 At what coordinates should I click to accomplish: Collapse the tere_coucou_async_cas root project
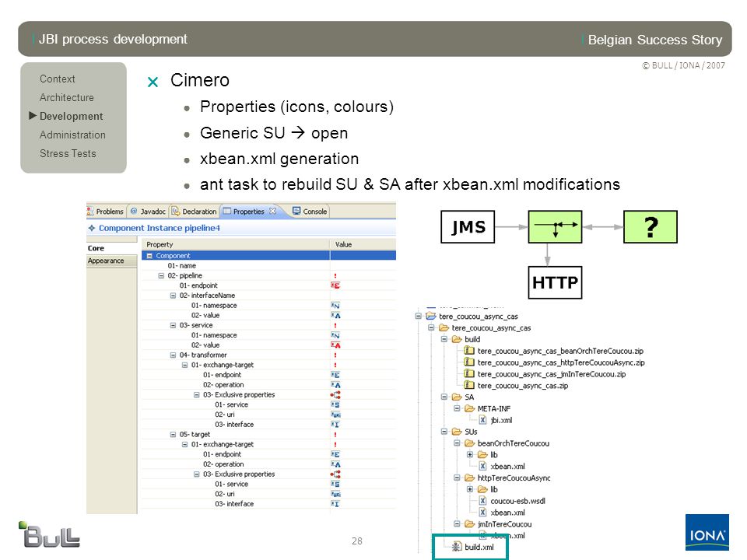(419, 317)
